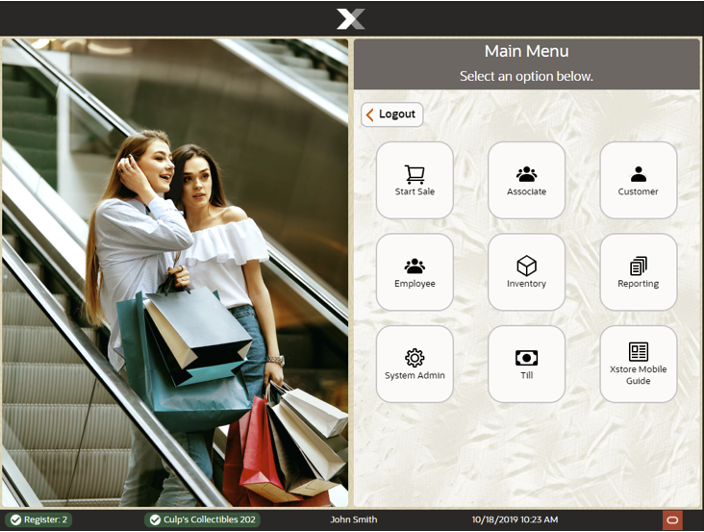704x532 pixels.
Task: Click the X logo in top bar
Action: (351, 18)
